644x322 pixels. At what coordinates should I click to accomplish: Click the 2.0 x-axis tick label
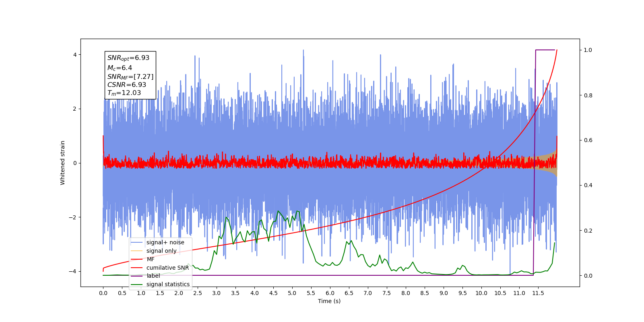click(x=179, y=293)
